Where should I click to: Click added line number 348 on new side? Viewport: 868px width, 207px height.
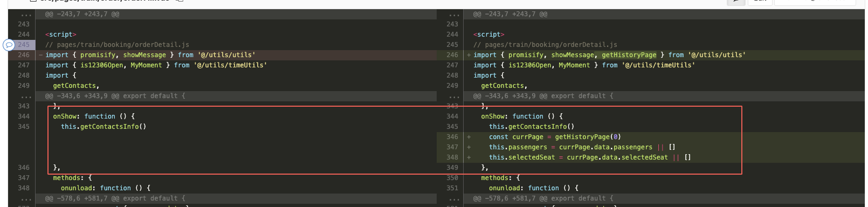(452, 157)
